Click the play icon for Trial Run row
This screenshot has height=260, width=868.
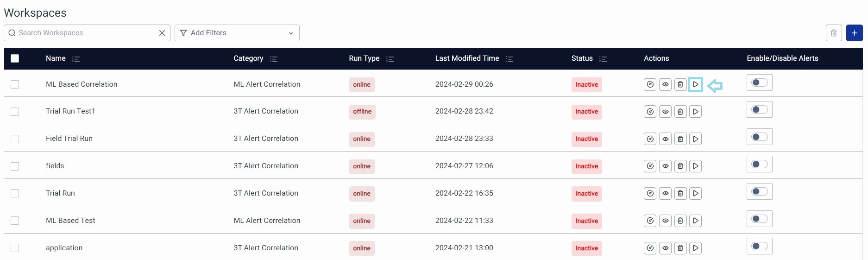tap(695, 194)
